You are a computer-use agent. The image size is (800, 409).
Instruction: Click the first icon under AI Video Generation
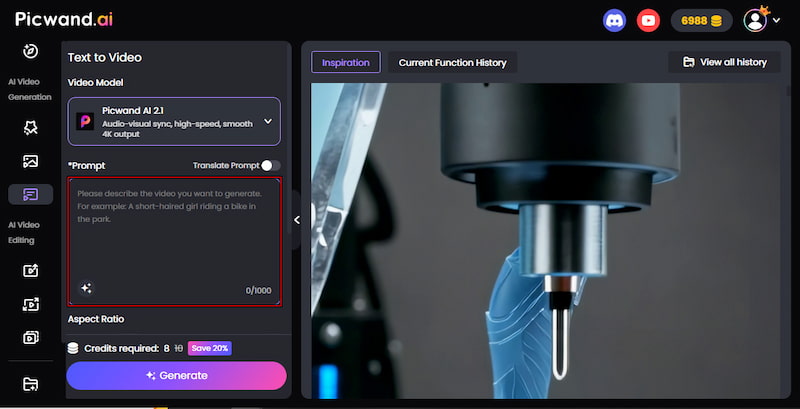click(30, 128)
